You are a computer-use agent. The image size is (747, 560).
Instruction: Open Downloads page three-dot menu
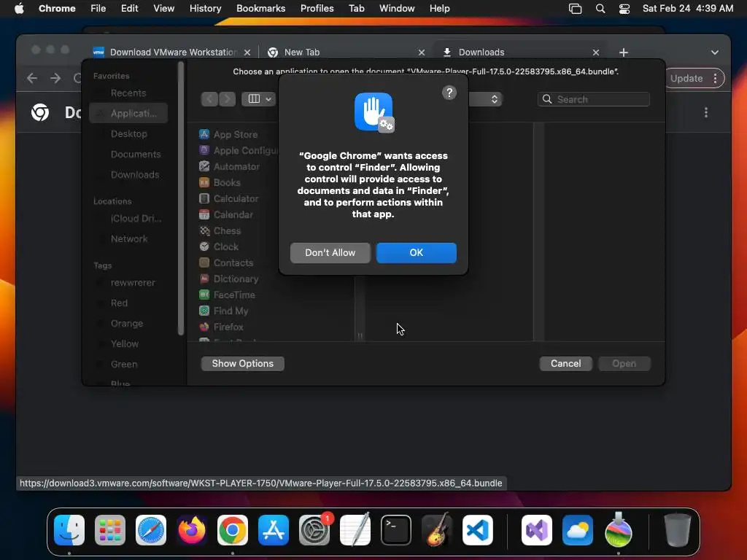[705, 112]
